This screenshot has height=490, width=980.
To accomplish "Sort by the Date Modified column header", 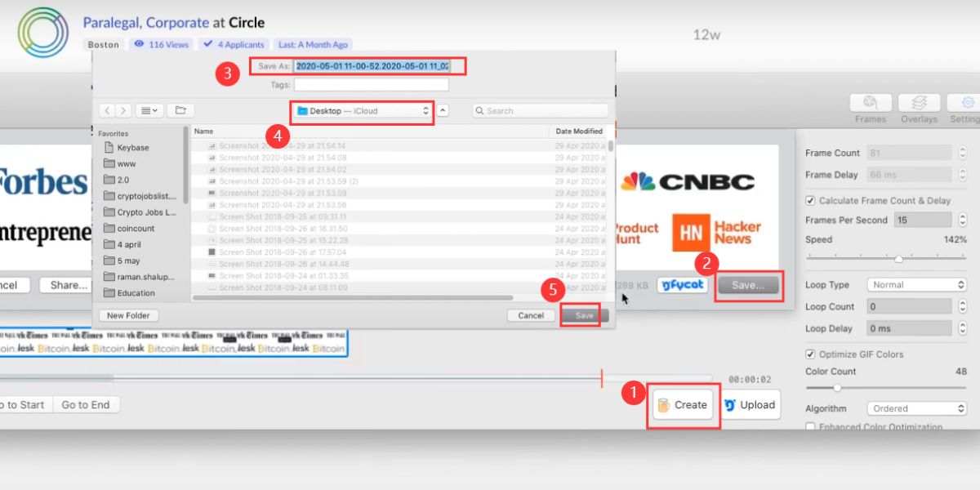I will 579,131.
